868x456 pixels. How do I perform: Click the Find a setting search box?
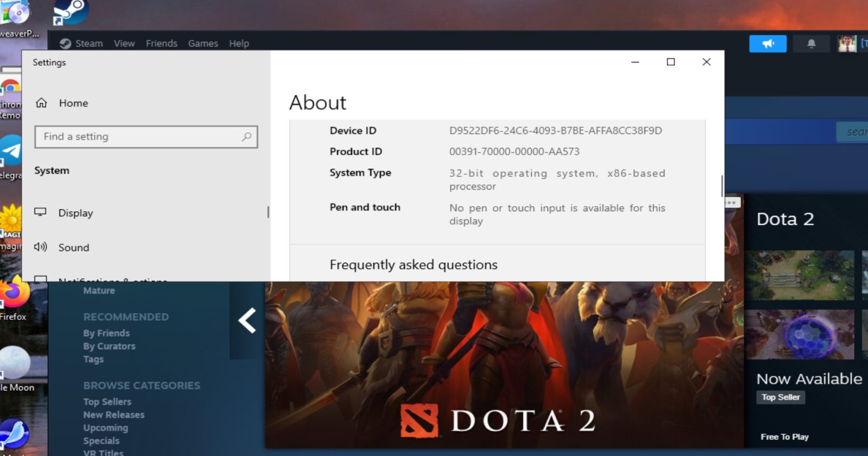click(138, 137)
